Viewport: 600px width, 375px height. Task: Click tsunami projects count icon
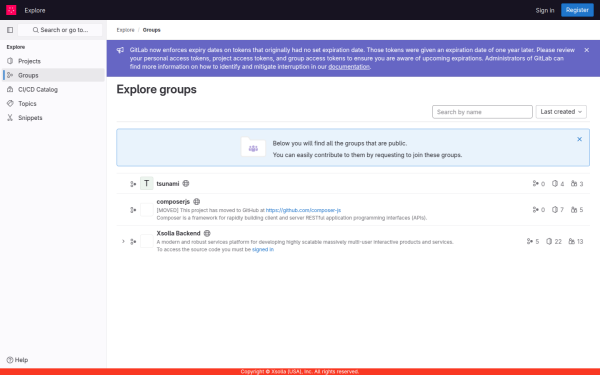coord(554,184)
